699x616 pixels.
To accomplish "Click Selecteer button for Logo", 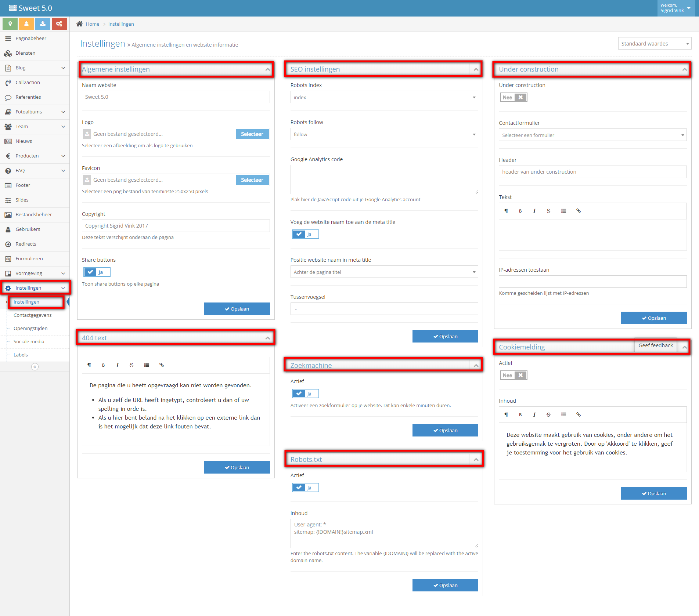I will (x=252, y=134).
